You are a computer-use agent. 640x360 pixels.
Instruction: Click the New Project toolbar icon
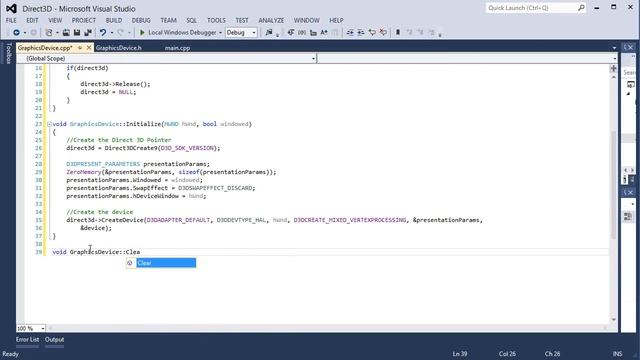[49, 33]
